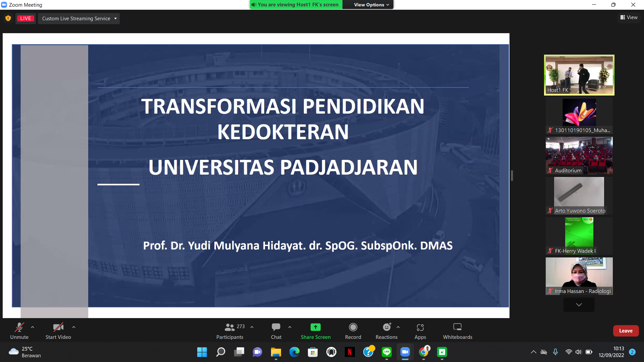Open View Options dropdown
The image size is (644, 362).
371,5
